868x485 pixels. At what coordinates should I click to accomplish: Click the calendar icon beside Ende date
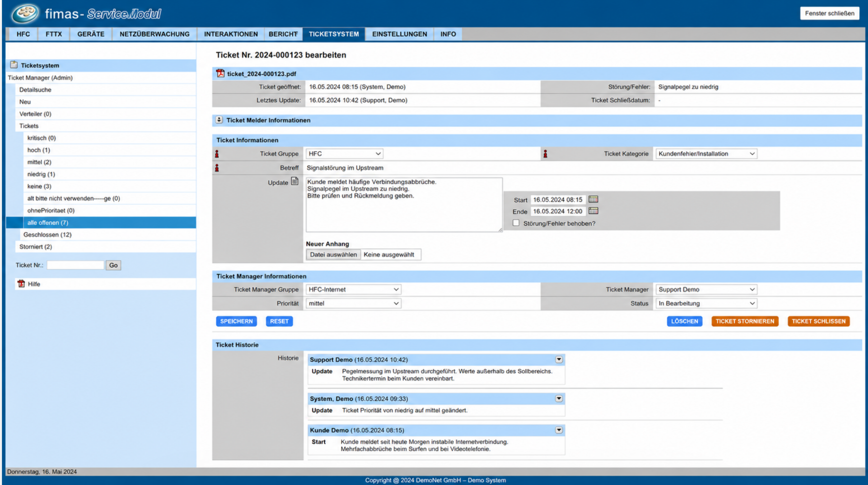click(593, 211)
